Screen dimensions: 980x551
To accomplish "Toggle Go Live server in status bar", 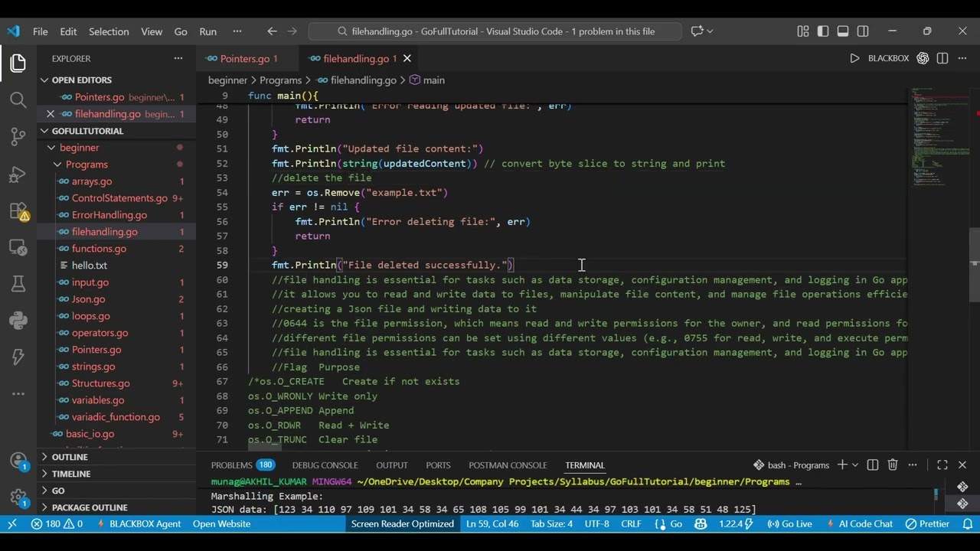I will pos(789,524).
